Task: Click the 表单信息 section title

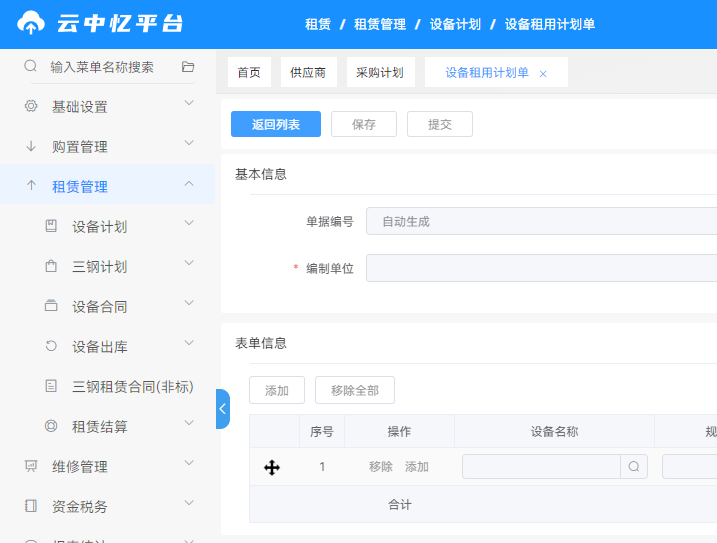Action: [x=261, y=343]
